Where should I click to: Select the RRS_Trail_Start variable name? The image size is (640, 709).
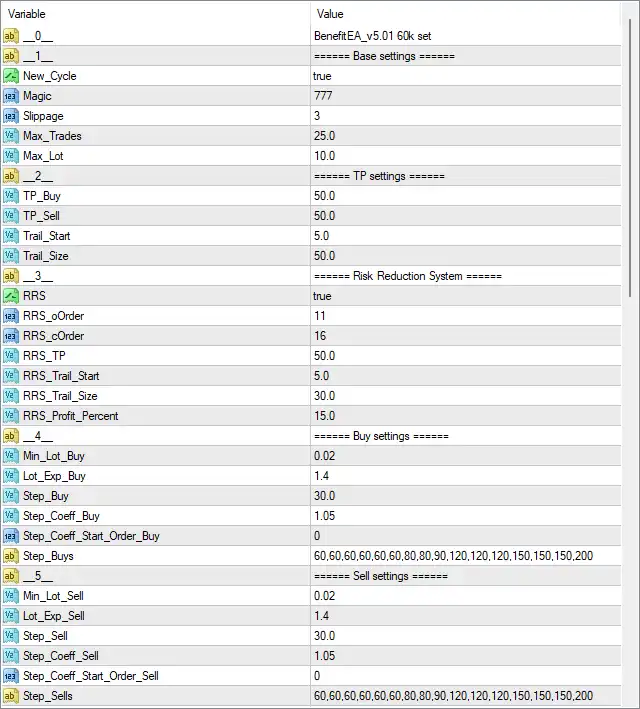[x=61, y=376]
